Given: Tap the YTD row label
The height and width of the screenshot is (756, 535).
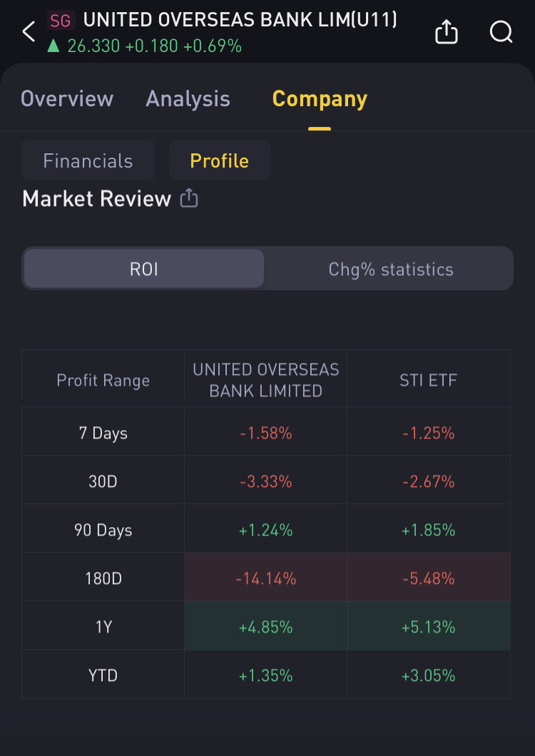Looking at the screenshot, I should [x=103, y=675].
